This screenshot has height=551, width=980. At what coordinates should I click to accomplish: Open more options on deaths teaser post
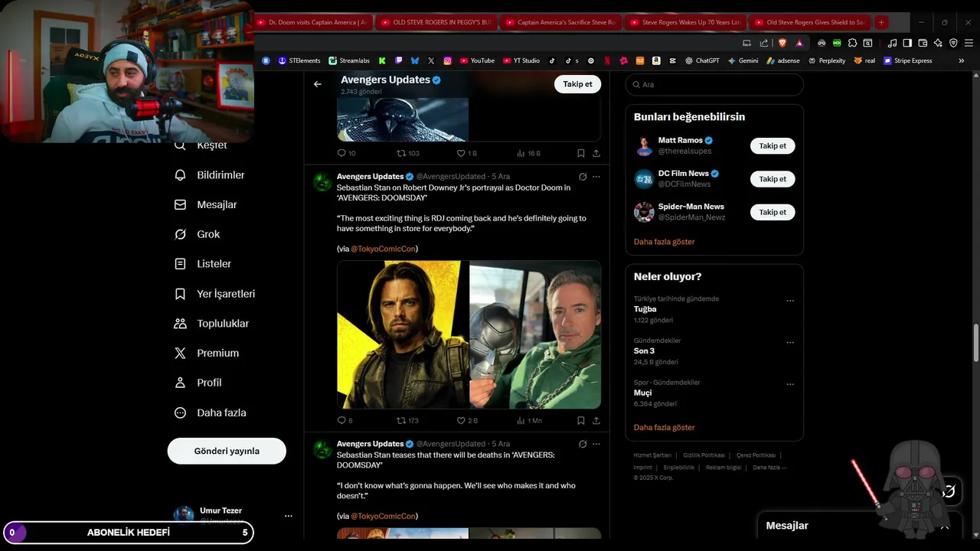pyautogui.click(x=596, y=444)
